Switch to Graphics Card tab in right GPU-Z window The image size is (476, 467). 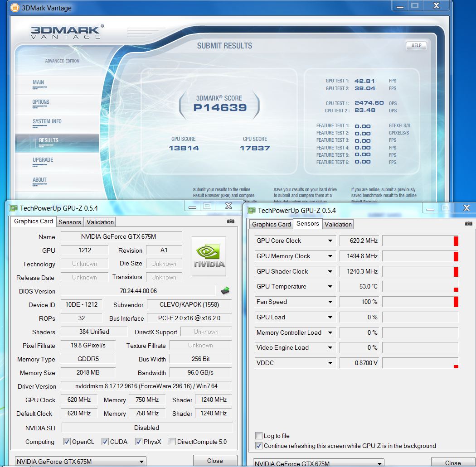click(x=272, y=224)
